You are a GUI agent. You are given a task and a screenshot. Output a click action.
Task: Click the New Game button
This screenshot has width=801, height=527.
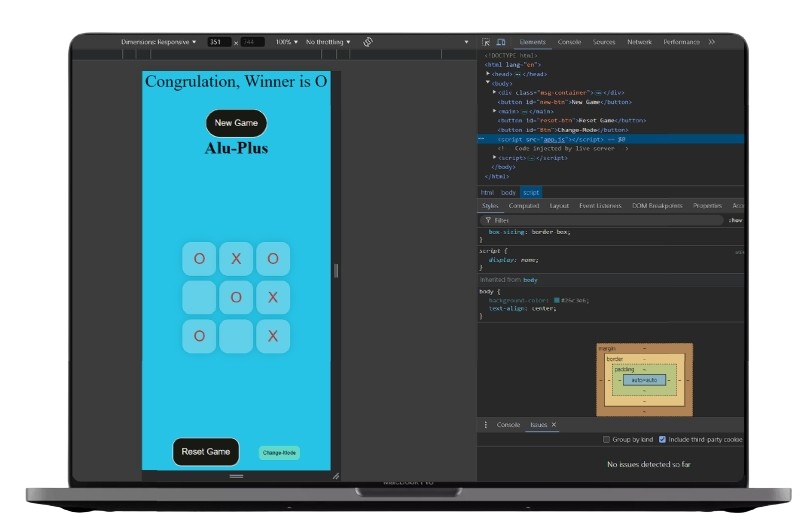tap(236, 123)
